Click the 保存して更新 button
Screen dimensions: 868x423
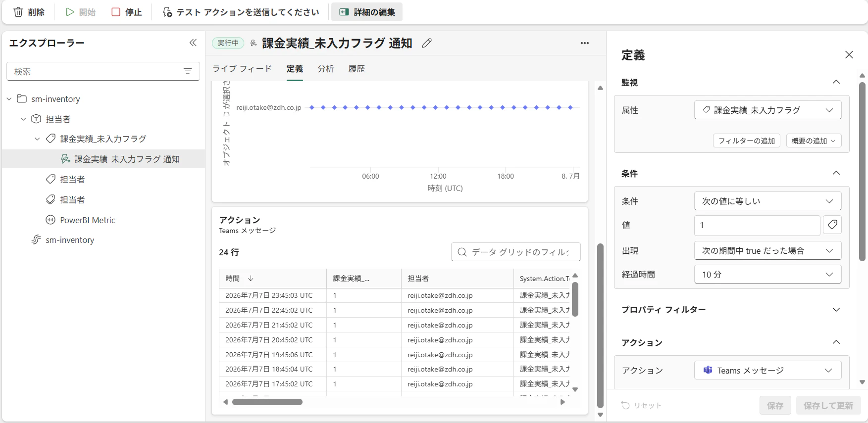(828, 406)
